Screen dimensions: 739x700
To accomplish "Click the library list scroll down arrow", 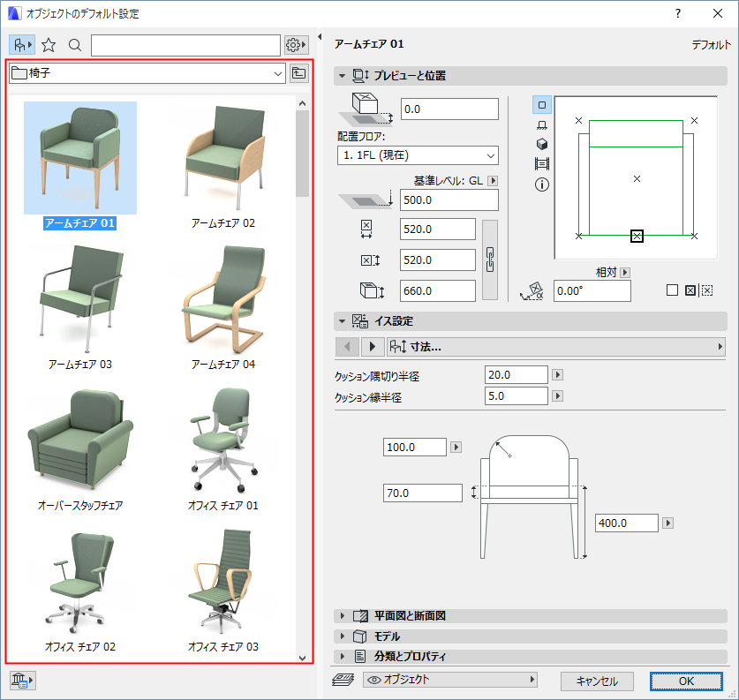I will coord(302,658).
